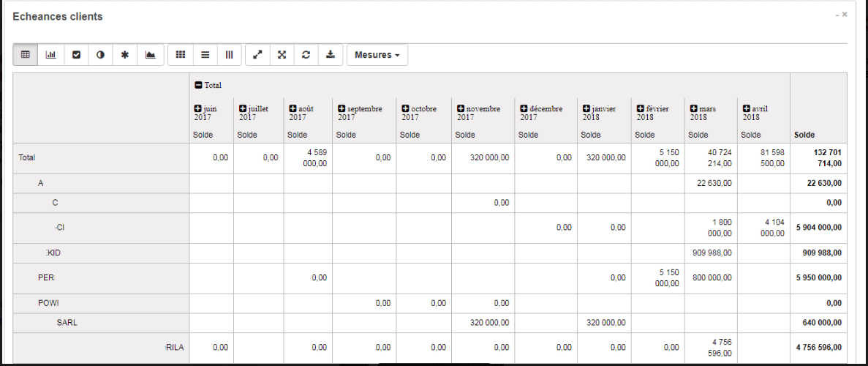Sort by the rightmost bold Solde header
This screenshot has width=868, height=366.
(804, 135)
